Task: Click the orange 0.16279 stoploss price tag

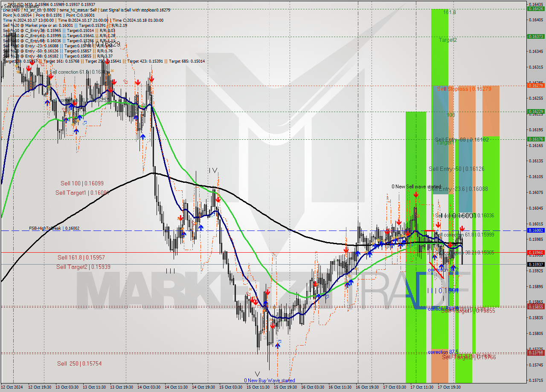Action: point(535,85)
